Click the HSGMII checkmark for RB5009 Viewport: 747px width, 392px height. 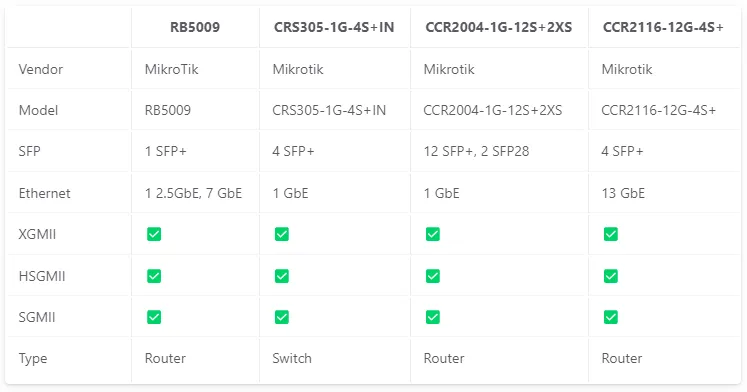pyautogui.click(x=154, y=276)
